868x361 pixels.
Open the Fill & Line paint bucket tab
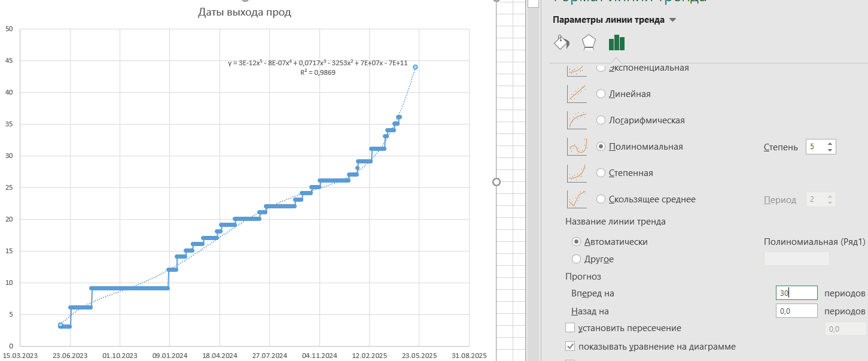[x=562, y=43]
